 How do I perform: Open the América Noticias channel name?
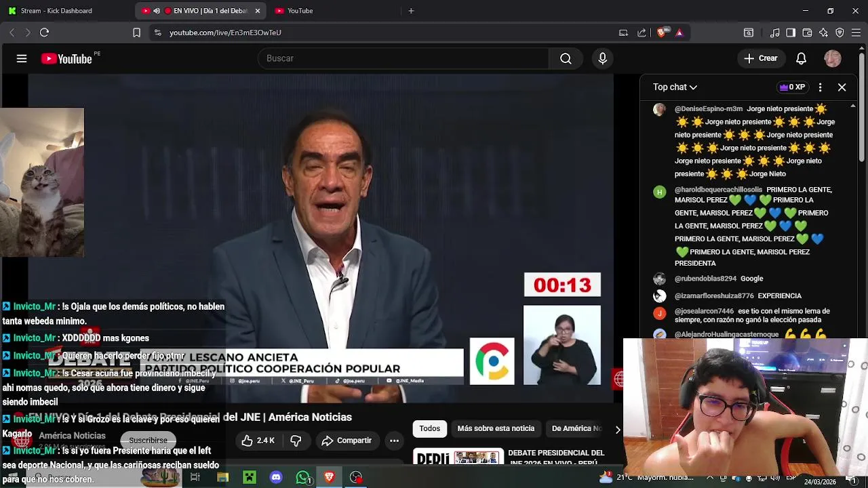(72, 436)
